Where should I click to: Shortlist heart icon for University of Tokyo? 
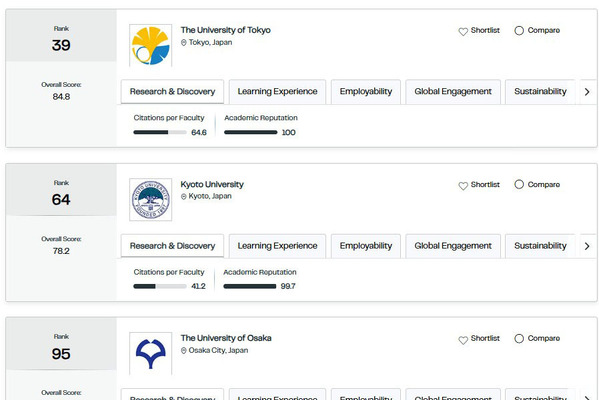pyautogui.click(x=463, y=31)
